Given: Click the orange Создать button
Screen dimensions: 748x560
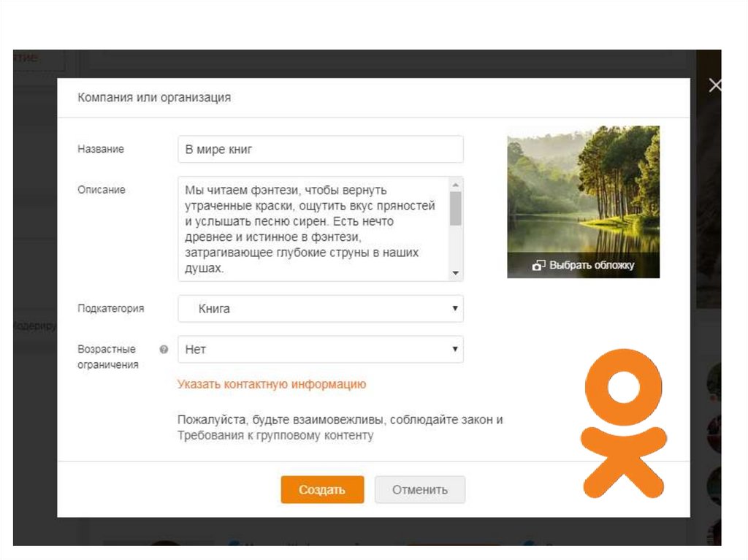Looking at the screenshot, I should (x=322, y=489).
